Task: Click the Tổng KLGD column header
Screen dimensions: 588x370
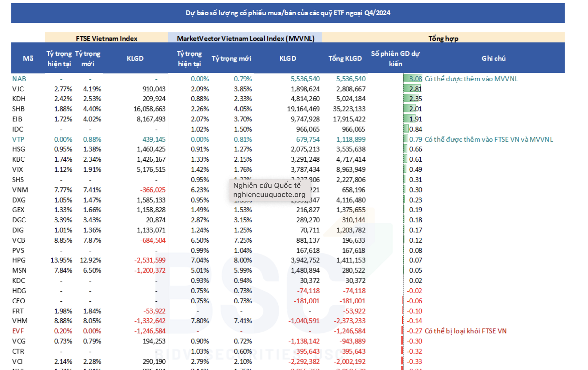Action: [x=345, y=59]
